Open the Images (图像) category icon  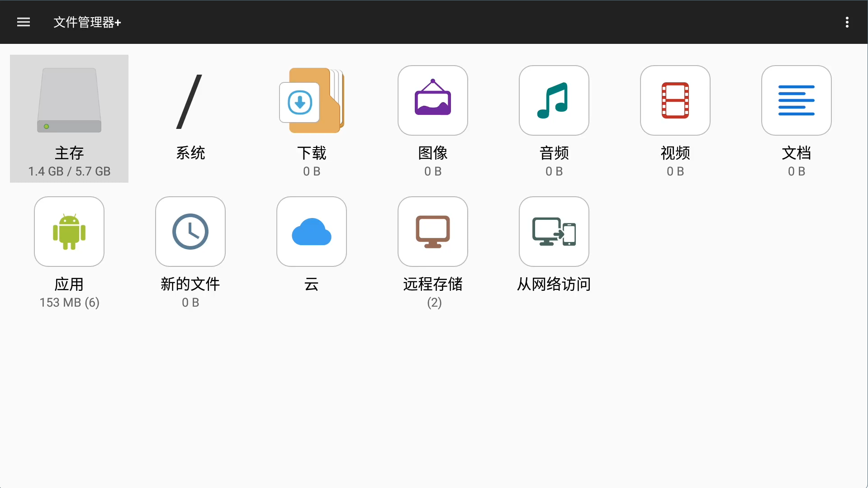pos(433,100)
